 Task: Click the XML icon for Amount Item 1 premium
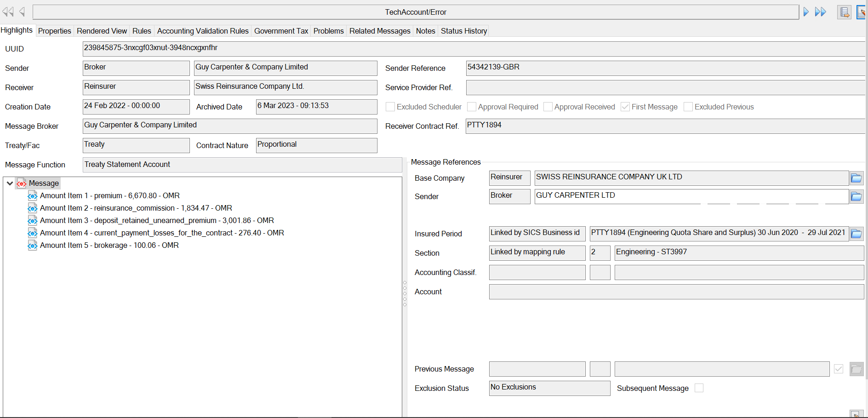[x=32, y=195]
